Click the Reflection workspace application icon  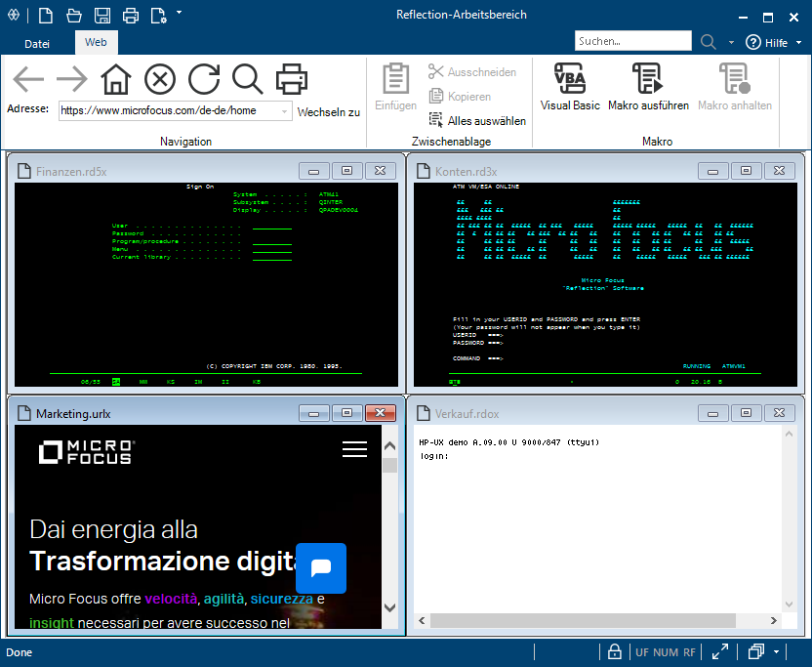pyautogui.click(x=14, y=15)
